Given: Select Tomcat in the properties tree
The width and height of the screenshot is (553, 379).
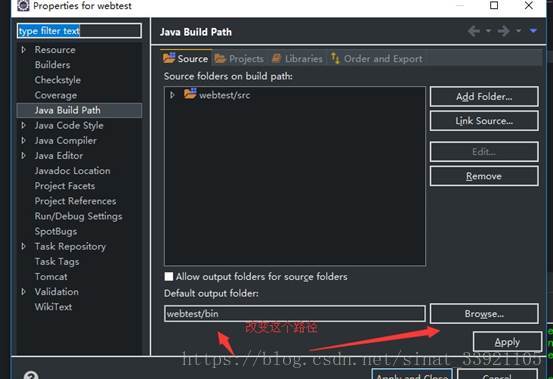Looking at the screenshot, I should (51, 276).
